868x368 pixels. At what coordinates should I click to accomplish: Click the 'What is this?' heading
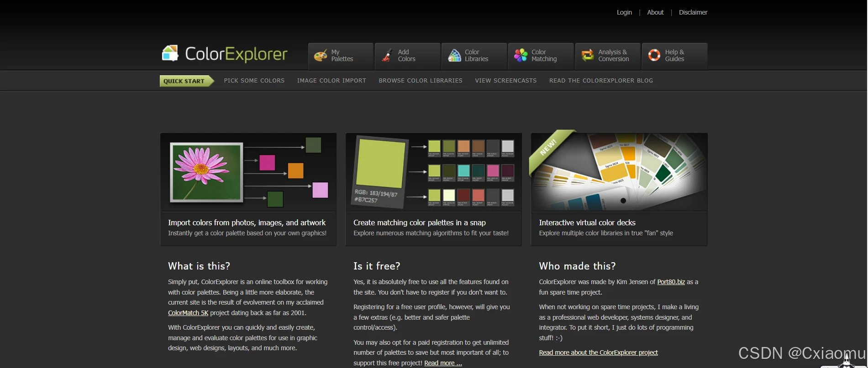(199, 266)
